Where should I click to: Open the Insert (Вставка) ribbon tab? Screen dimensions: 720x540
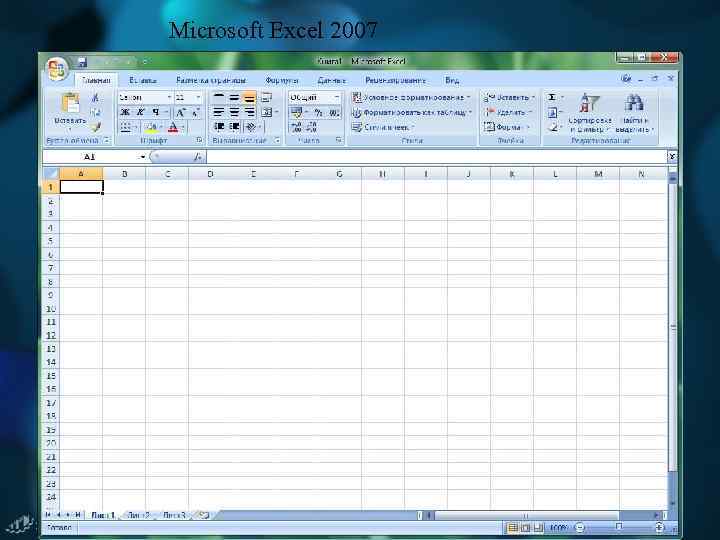tap(143, 80)
